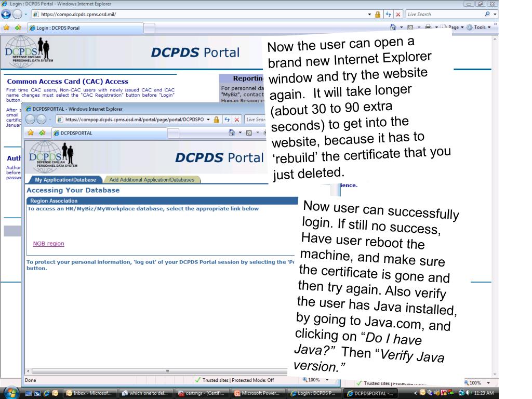This screenshot has width=532, height=399.
Task: Open the NGB region link
Action: click(48, 243)
